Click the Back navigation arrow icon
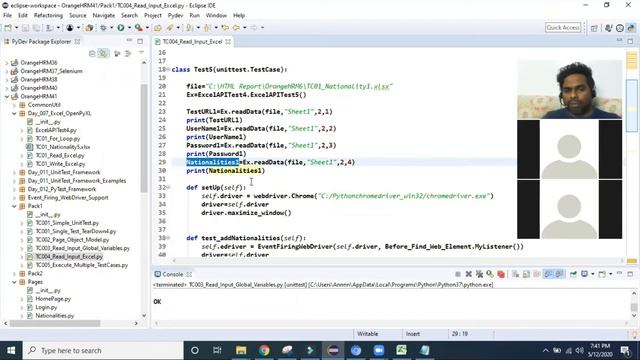The height and width of the screenshot is (360, 640). point(236,28)
